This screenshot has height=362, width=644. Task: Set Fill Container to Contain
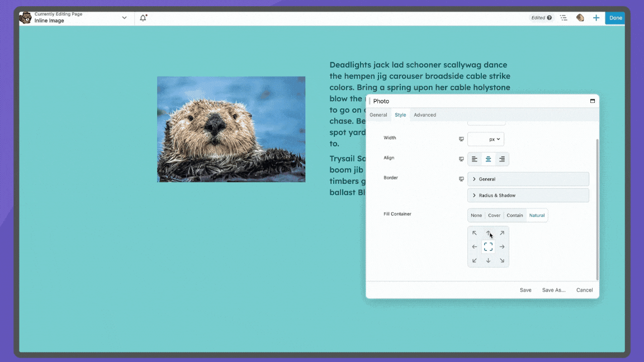[514, 215]
